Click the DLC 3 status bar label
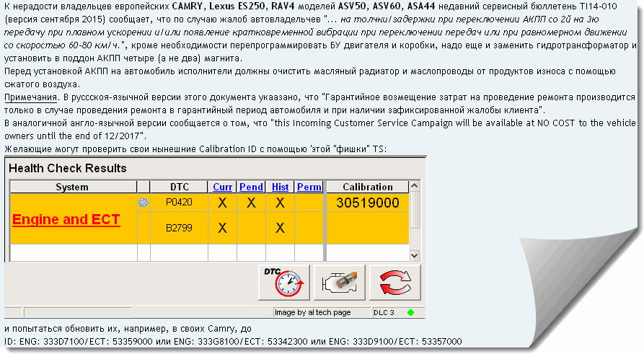This screenshot has width=644, height=354. tap(384, 312)
